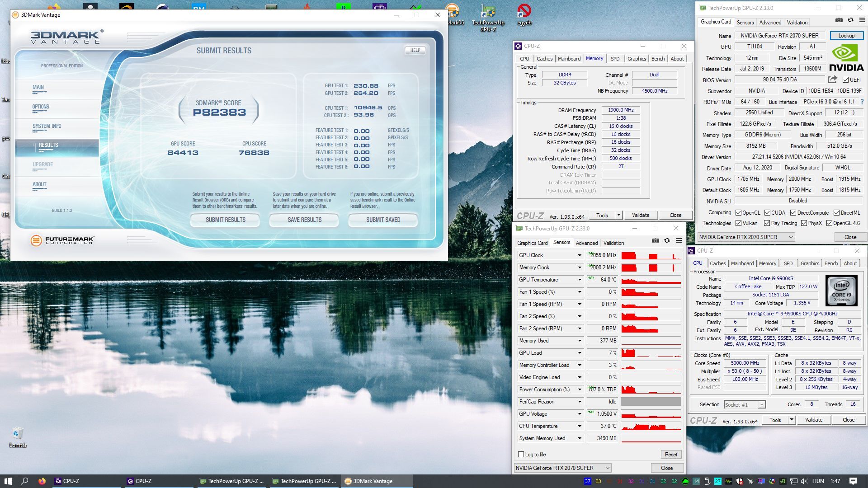
Task: Open the Memory Clock sensor dropdown
Action: click(579, 267)
